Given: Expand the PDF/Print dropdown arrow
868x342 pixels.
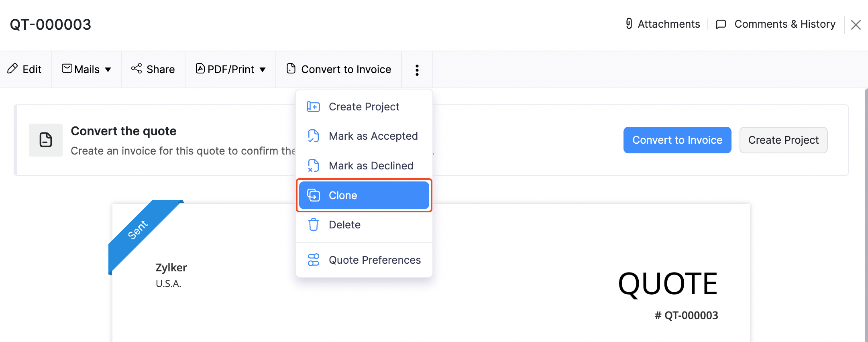Looking at the screenshot, I should (263, 70).
